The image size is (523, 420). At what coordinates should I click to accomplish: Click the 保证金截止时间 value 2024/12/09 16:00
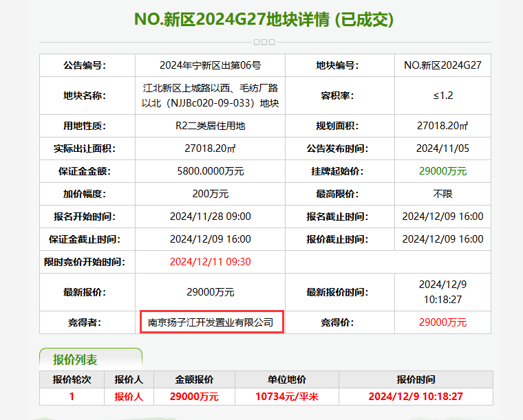(x=210, y=239)
